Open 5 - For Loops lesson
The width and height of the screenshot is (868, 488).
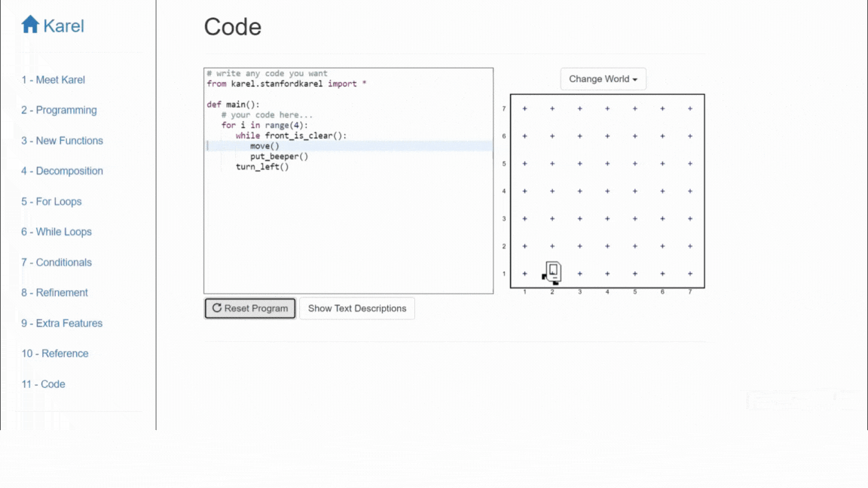51,202
